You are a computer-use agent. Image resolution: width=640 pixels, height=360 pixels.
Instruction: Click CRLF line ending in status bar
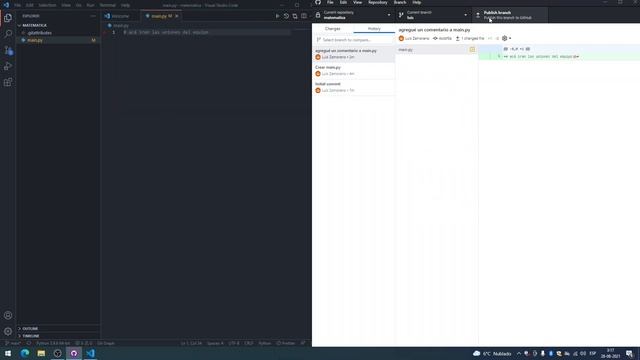249,343
